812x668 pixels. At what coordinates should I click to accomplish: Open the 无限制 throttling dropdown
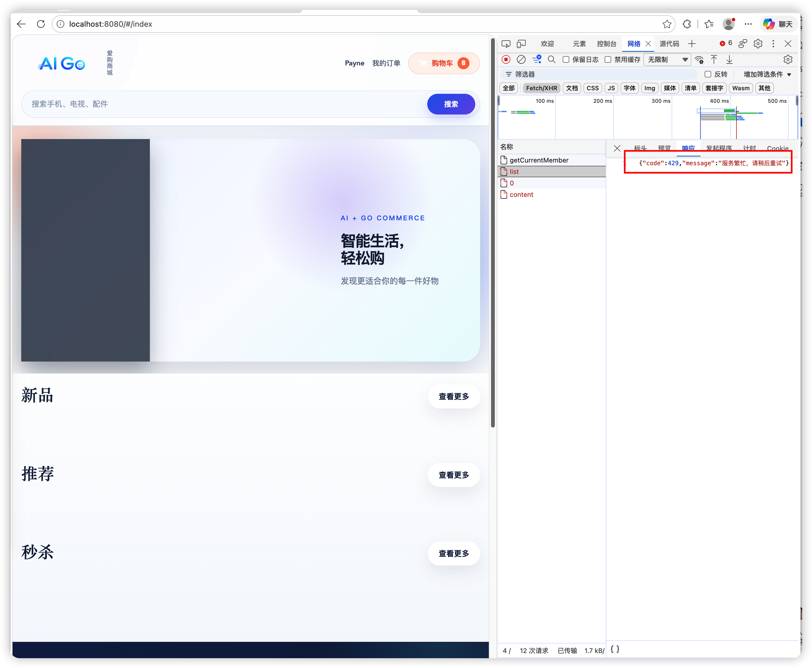click(667, 60)
